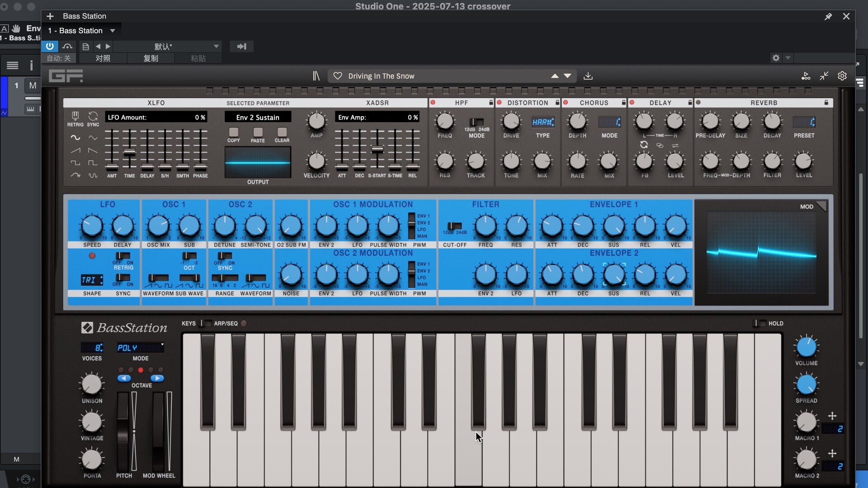
Task: Go to previous preset with up arrow
Action: pyautogui.click(x=555, y=76)
